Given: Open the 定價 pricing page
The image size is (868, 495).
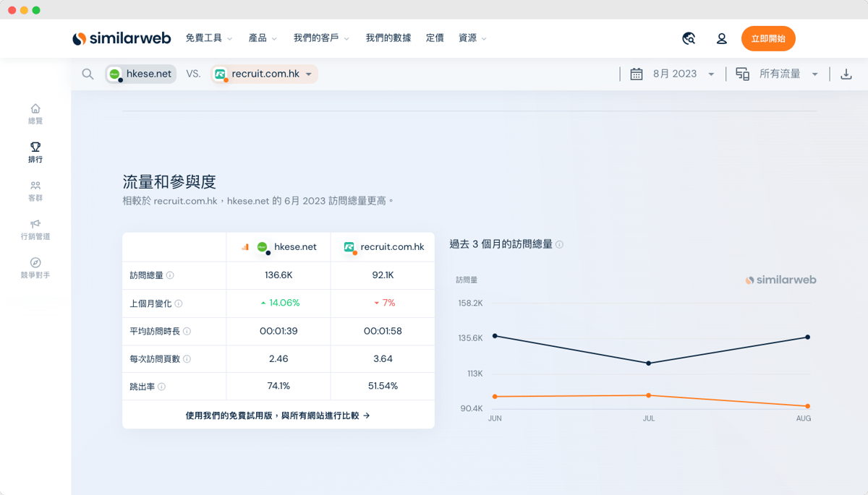Looking at the screenshot, I should (x=435, y=38).
